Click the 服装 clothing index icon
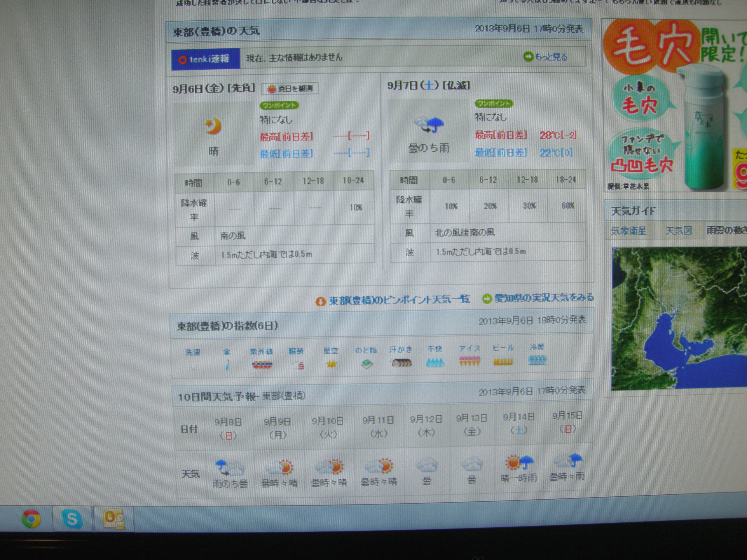The height and width of the screenshot is (560, 747). pyautogui.click(x=299, y=365)
